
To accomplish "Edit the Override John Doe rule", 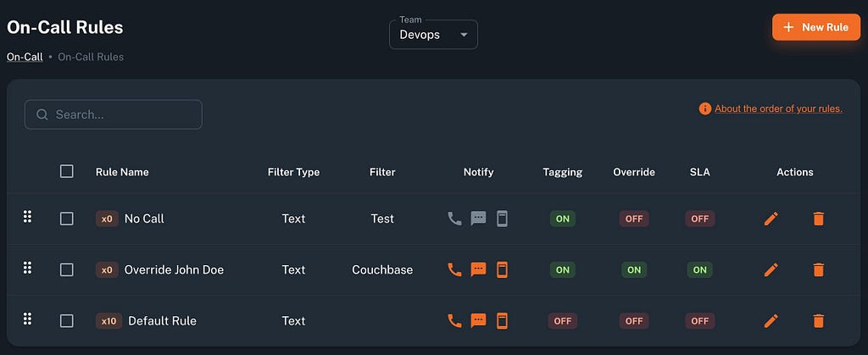I will [x=771, y=269].
